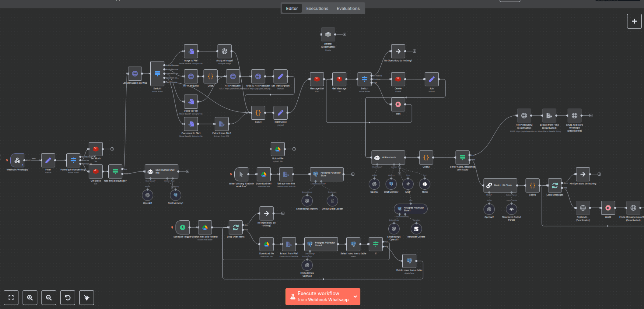Expand the Execute workflow trigger dropdown arrow
The width and height of the screenshot is (644, 309).
pyautogui.click(x=355, y=296)
